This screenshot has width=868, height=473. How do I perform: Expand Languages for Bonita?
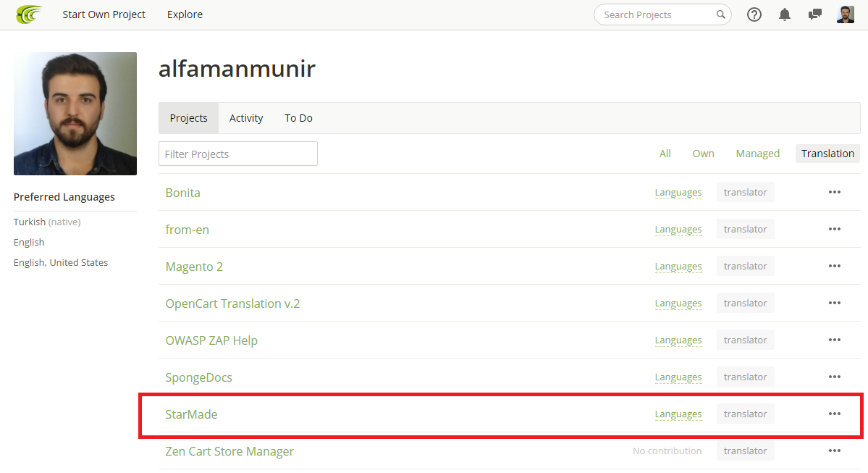click(678, 192)
